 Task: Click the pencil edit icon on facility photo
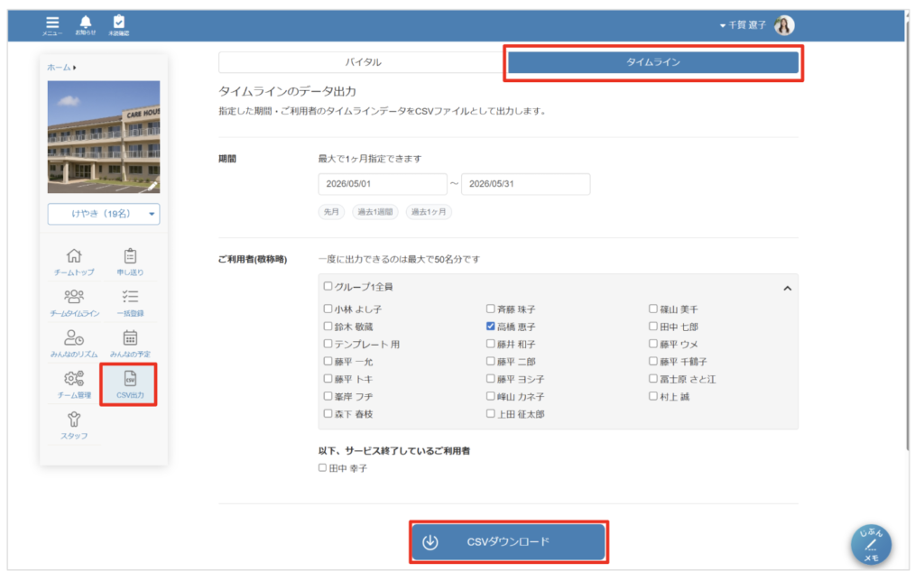point(152,186)
